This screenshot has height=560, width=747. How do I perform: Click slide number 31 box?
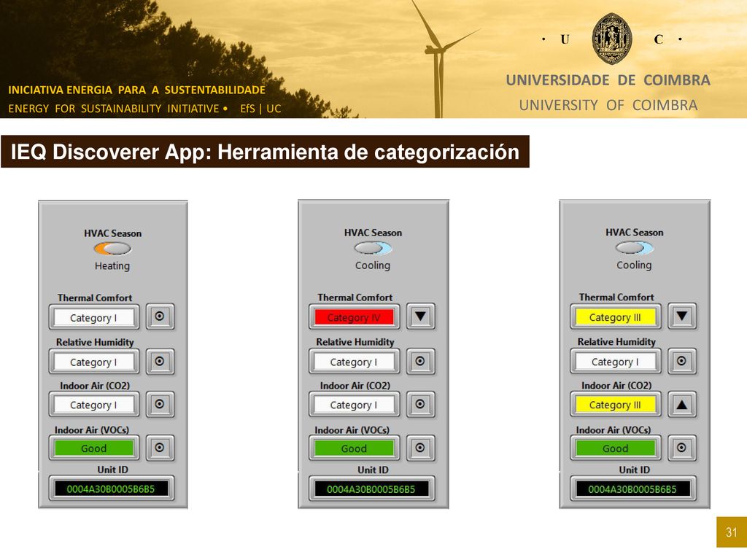[x=731, y=532]
